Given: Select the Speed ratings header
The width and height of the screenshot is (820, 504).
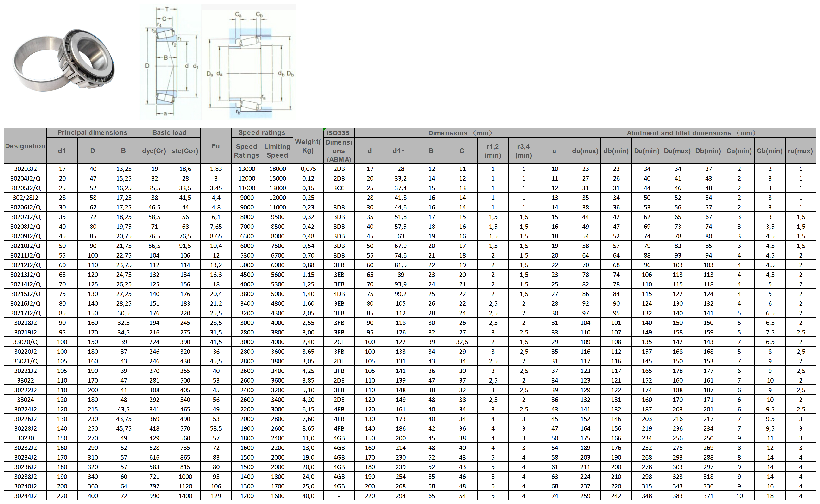Looking at the screenshot, I should point(262,133).
